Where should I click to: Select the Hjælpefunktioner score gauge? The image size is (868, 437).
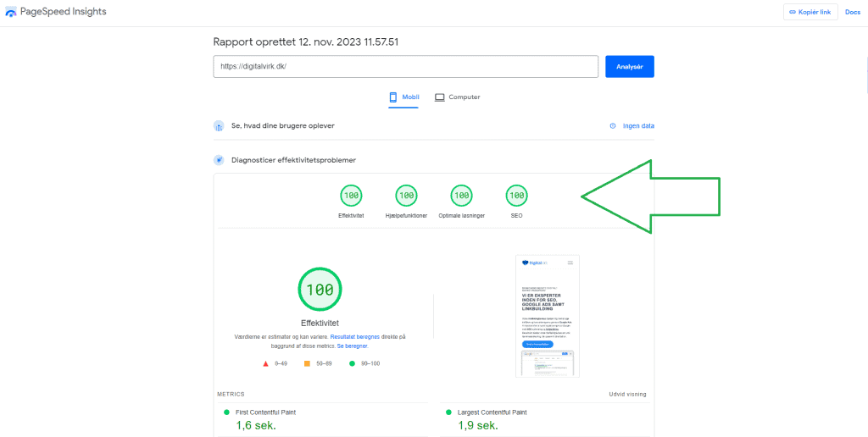coord(406,196)
